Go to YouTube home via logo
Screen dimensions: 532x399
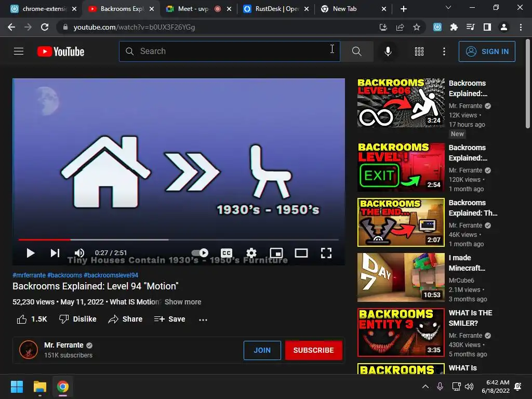click(61, 51)
